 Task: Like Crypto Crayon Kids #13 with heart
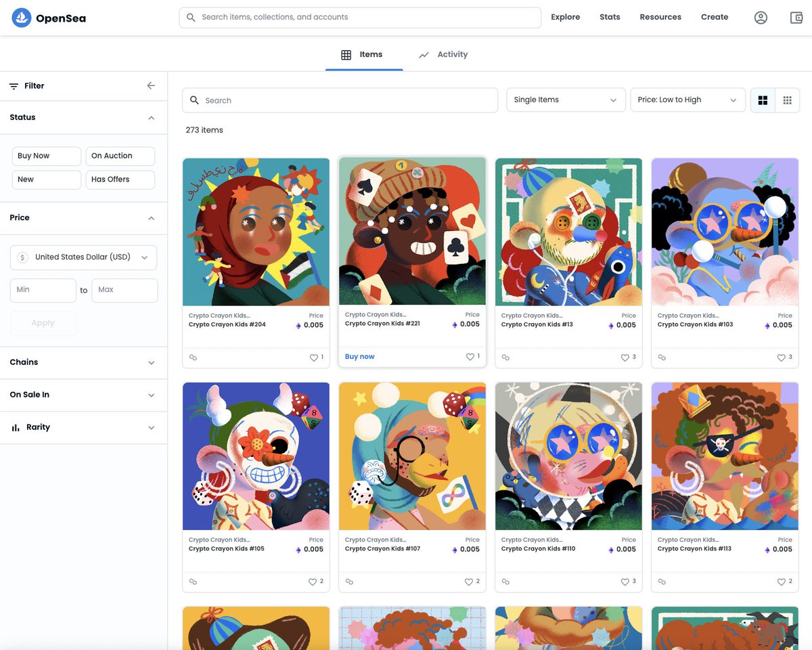pyautogui.click(x=626, y=357)
